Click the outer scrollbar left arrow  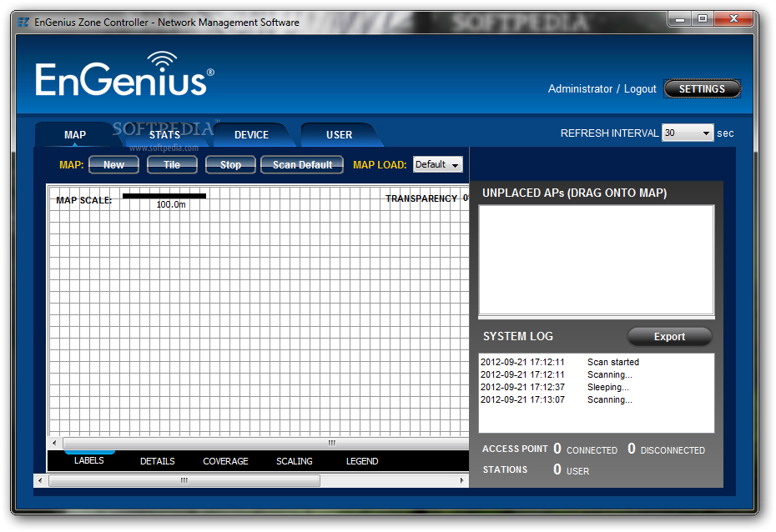40,480
